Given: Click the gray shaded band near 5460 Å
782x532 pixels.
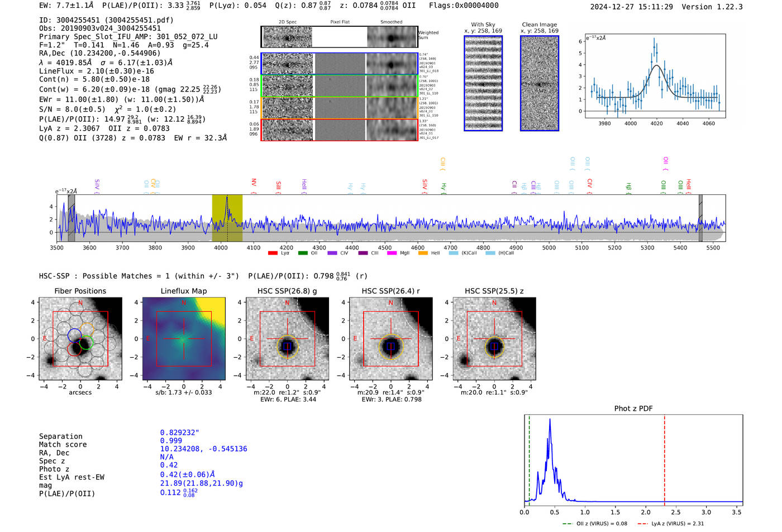Looking at the screenshot, I should click(x=700, y=218).
